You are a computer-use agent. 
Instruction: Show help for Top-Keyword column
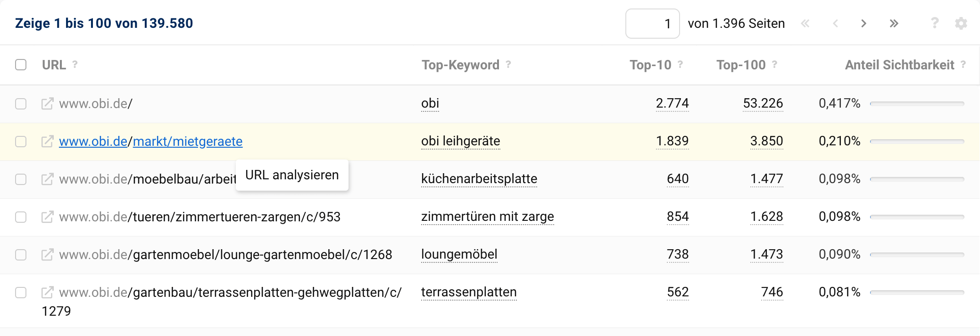click(508, 64)
